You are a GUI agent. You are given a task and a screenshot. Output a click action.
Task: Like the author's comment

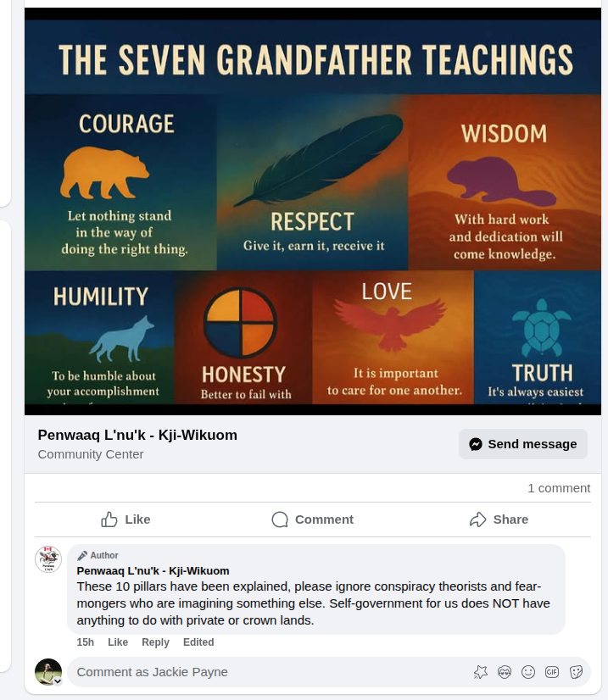[118, 642]
